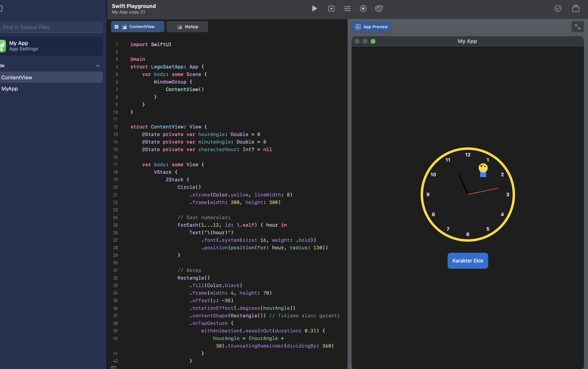588x369 pixels.
Task: Collapse the Code section chevron in sidebar
Action: click(98, 66)
